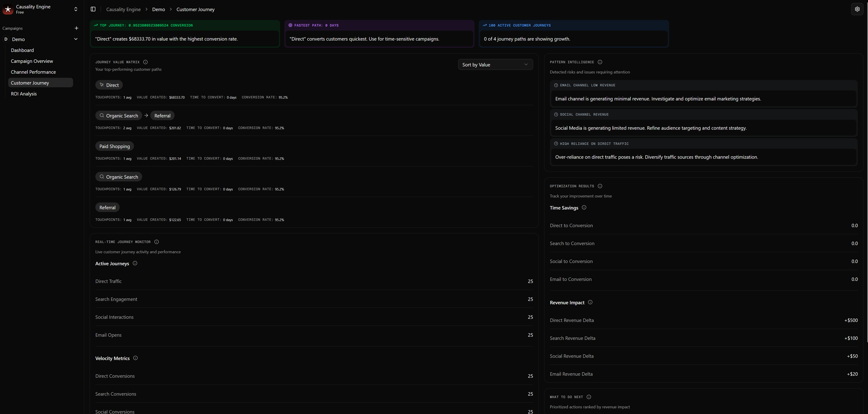868x414 pixels.
Task: Toggle the sidebar panel icon
Action: (x=93, y=10)
